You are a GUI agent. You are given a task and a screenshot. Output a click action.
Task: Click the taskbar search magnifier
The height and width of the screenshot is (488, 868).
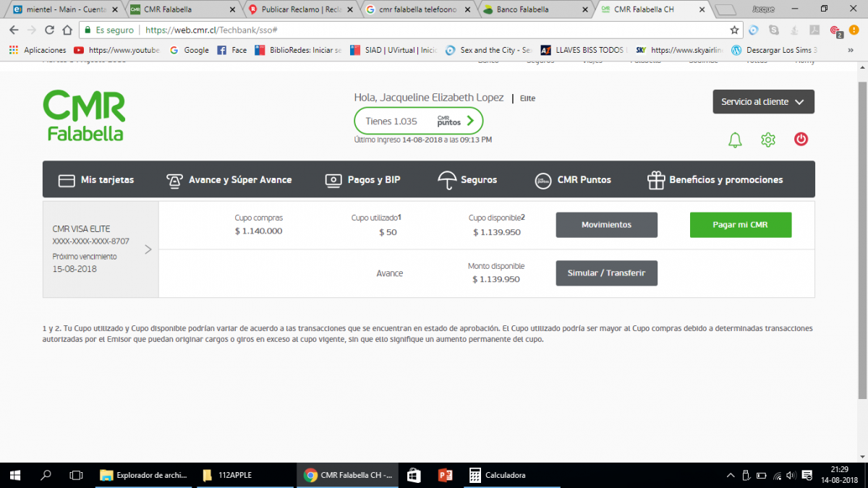pos(46,475)
